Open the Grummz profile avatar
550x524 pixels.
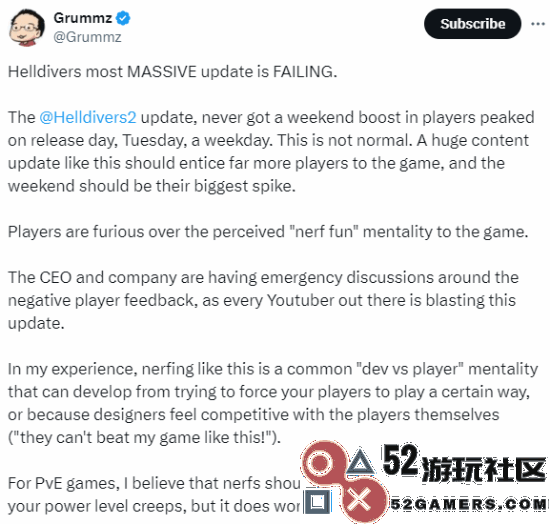coord(27,28)
